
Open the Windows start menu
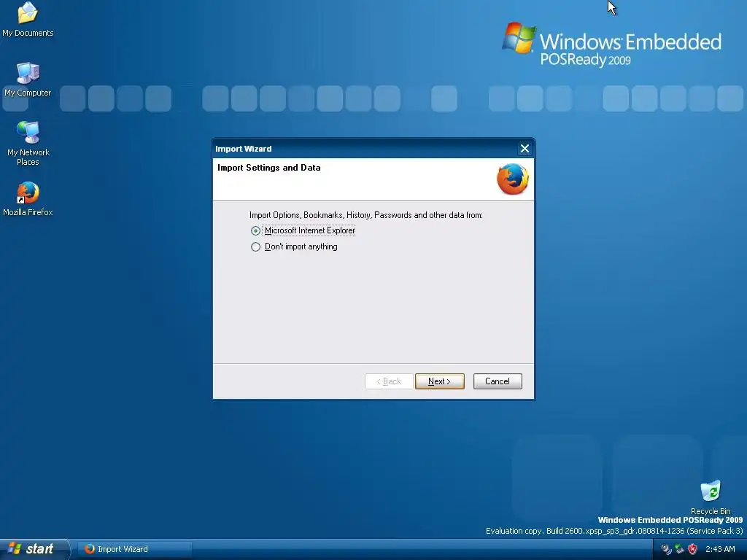click(34, 549)
